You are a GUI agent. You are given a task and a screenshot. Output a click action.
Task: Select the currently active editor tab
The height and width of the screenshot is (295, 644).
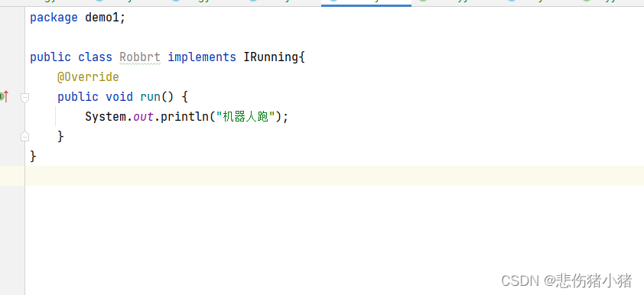(x=366, y=3)
